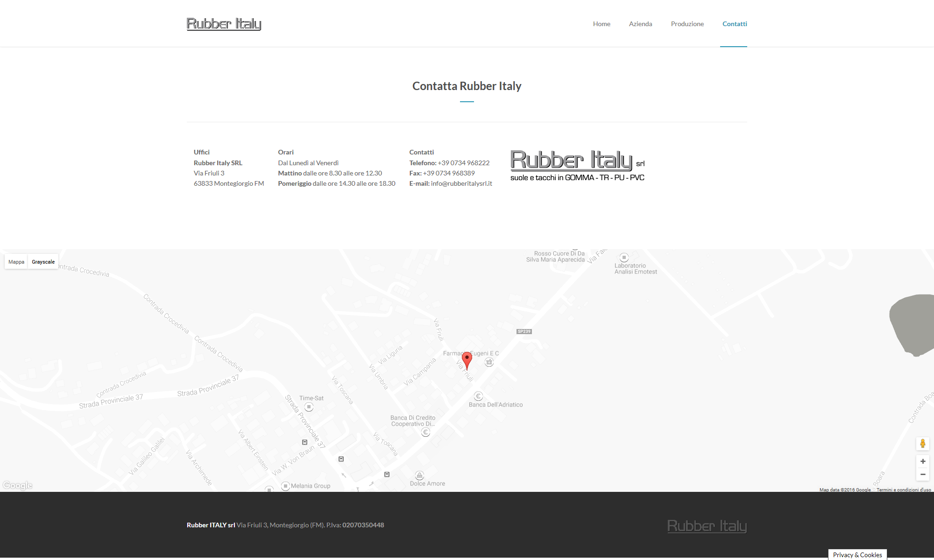Click the red location pin on map
Viewport: 934px width, 560px height.
coord(467,361)
